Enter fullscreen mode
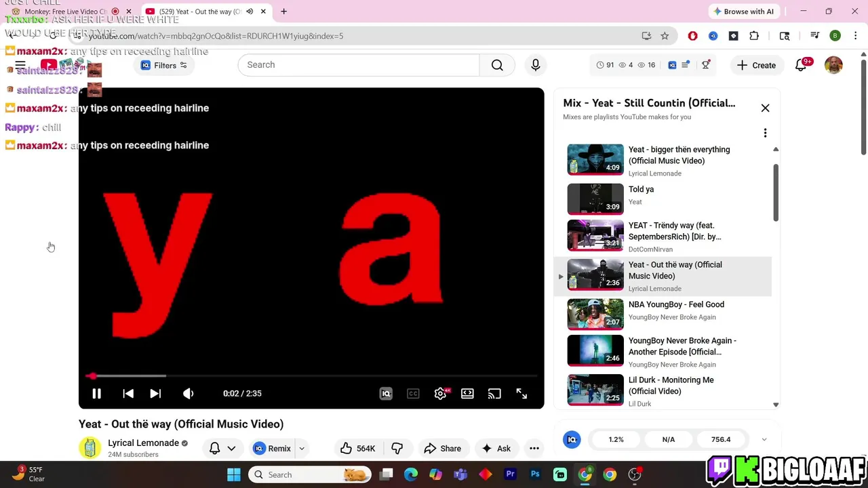 pyautogui.click(x=521, y=394)
